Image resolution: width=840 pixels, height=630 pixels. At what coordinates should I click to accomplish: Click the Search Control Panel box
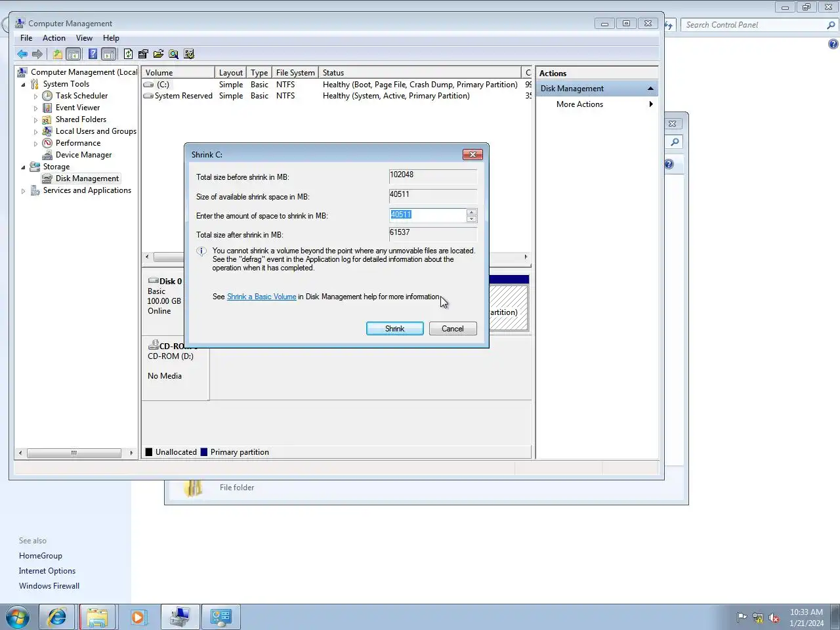coord(759,25)
